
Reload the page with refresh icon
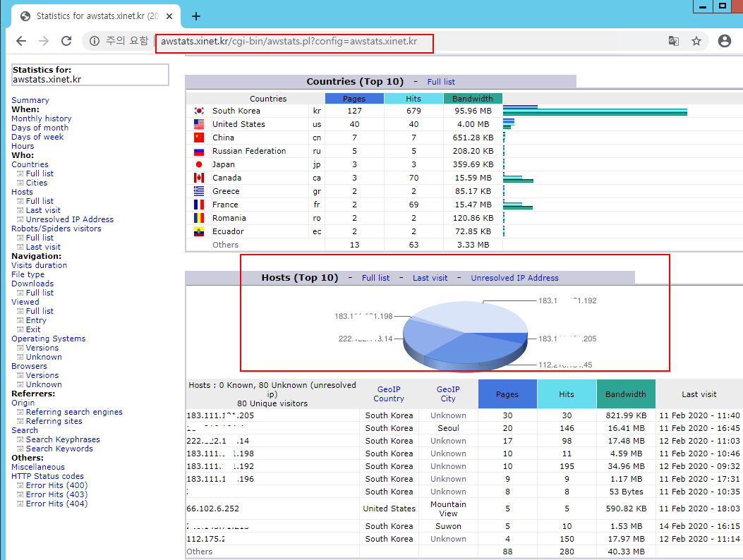[x=66, y=42]
